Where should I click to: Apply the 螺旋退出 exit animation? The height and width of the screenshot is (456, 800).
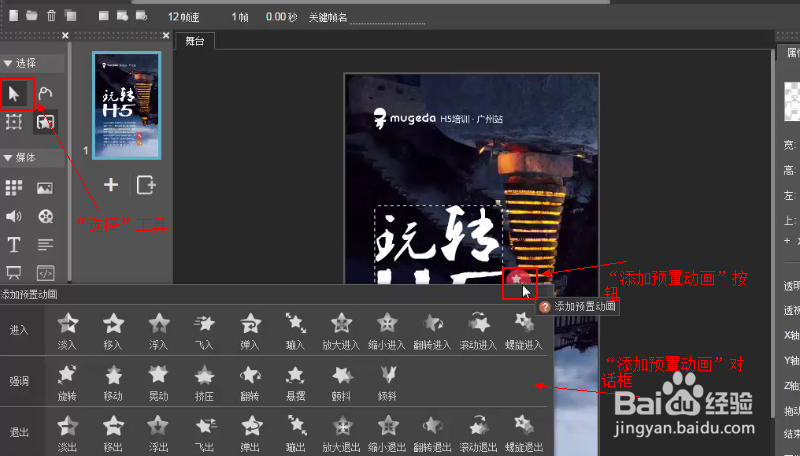pyautogui.click(x=523, y=434)
